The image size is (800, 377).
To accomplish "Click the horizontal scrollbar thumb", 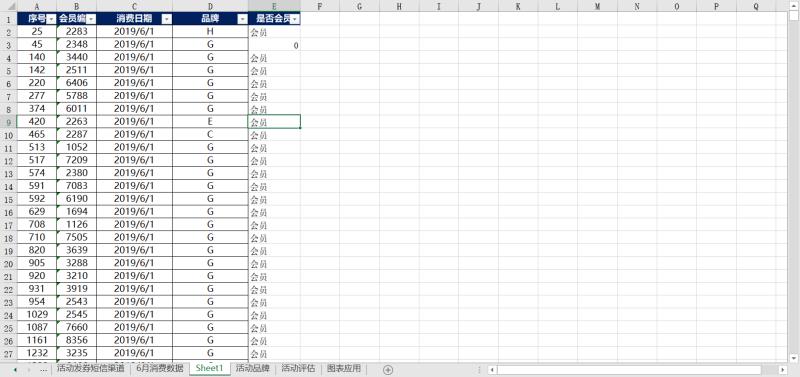I will coord(629,369).
